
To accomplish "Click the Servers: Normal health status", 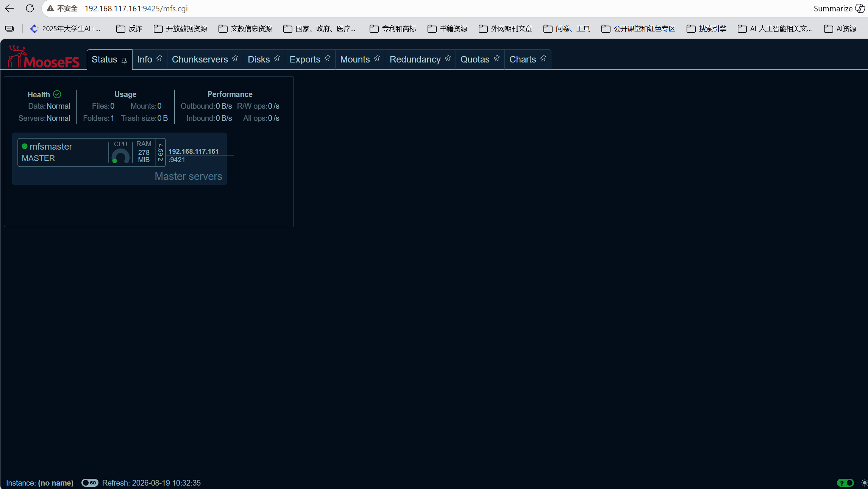I will [x=44, y=118].
